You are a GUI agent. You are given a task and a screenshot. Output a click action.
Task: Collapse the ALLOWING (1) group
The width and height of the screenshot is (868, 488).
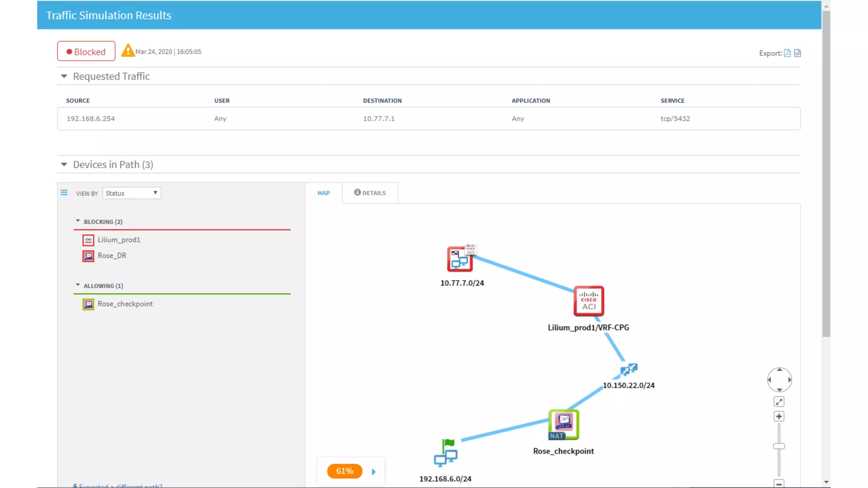pyautogui.click(x=78, y=285)
